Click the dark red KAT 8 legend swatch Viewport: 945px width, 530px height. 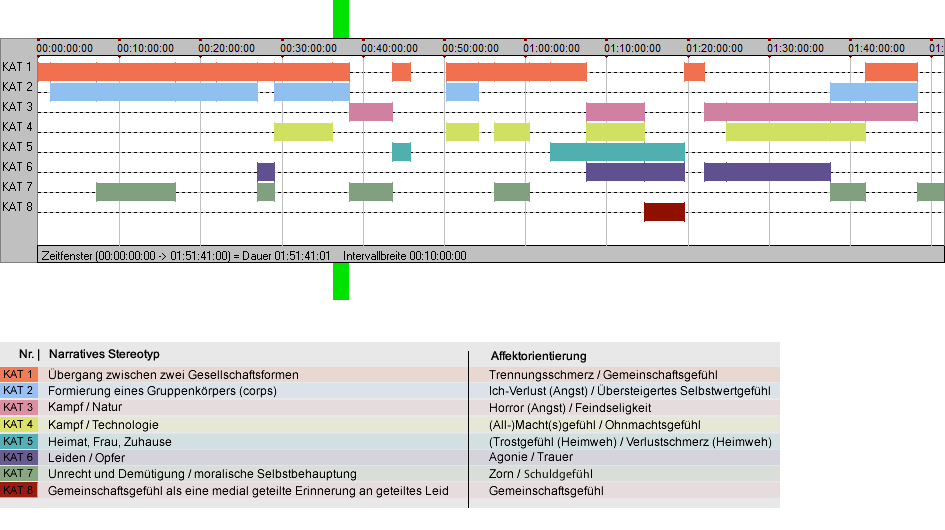19,490
